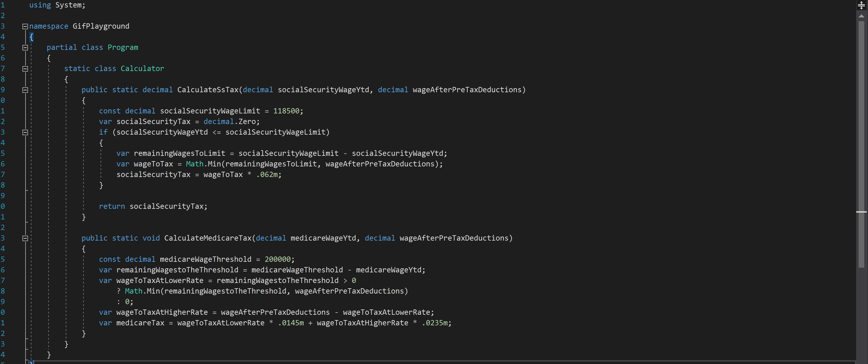Collapse the CalculateSsTax method outline

(x=25, y=90)
